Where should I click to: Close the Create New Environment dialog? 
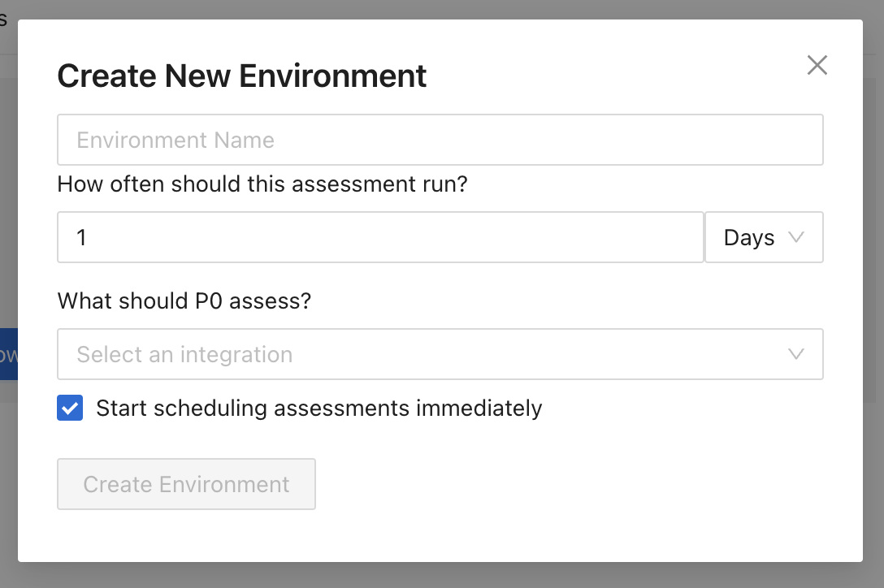tap(817, 65)
